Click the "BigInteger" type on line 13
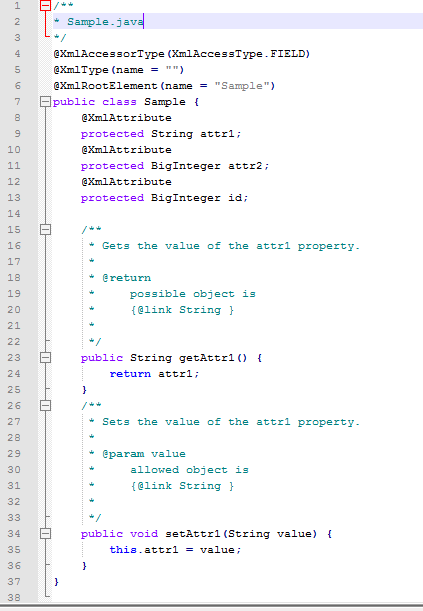The width and height of the screenshot is (423, 611). coord(186,198)
